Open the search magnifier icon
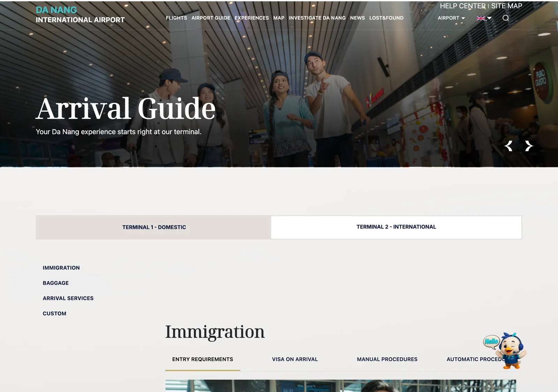Screen dimensions: 558x392 506,18
